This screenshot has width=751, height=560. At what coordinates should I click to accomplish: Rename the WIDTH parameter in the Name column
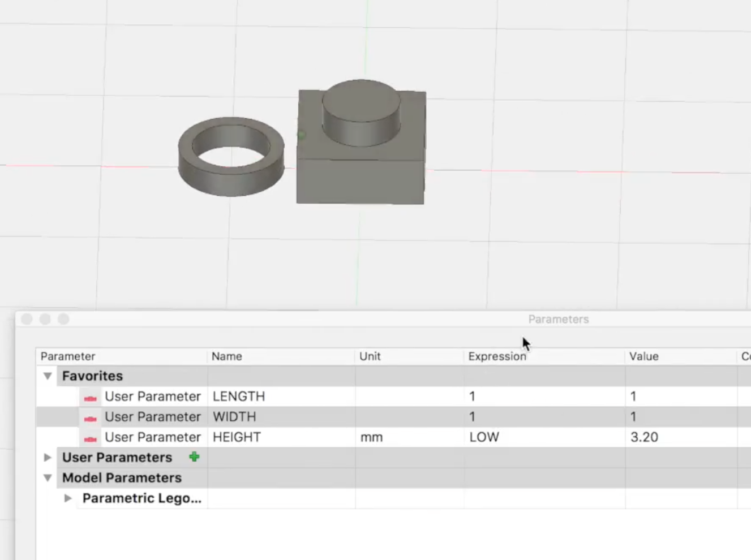pos(234,417)
